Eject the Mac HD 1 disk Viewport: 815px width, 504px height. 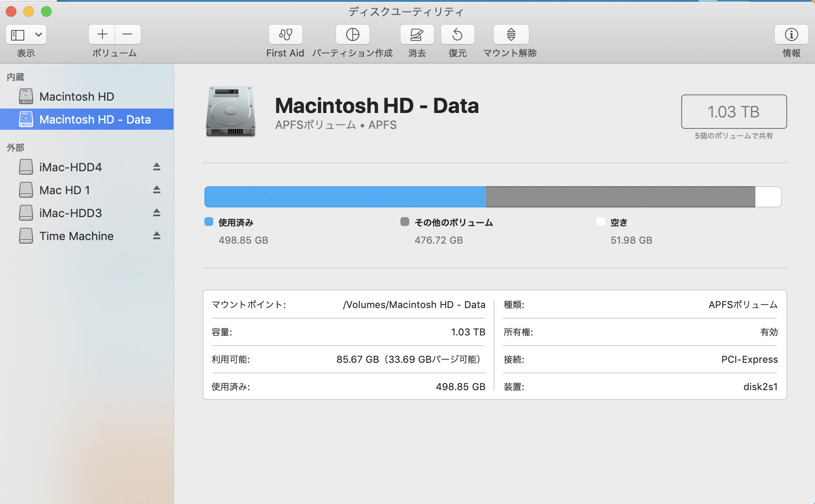pos(157,190)
